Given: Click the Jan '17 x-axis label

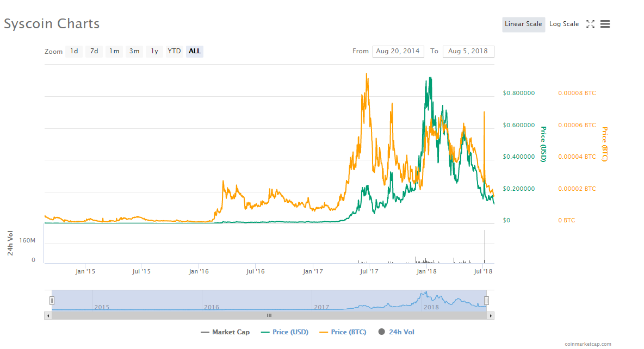Looking at the screenshot, I should (x=313, y=271).
